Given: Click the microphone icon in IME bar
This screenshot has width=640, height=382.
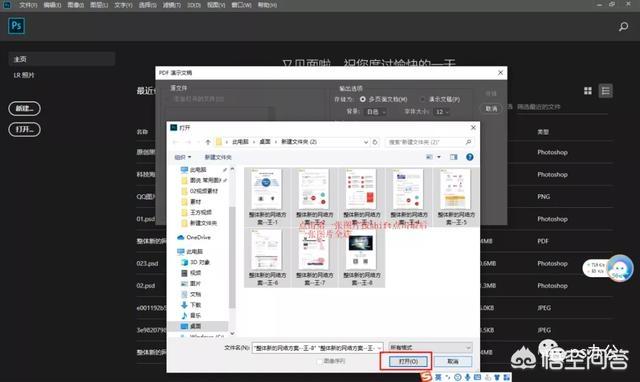Looking at the screenshot, I should 468,378.
